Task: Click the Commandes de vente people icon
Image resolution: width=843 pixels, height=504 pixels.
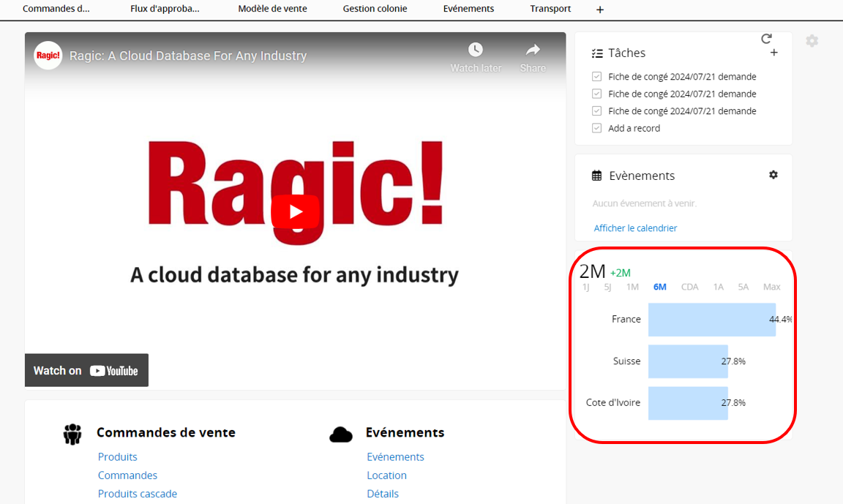Action: click(x=72, y=435)
